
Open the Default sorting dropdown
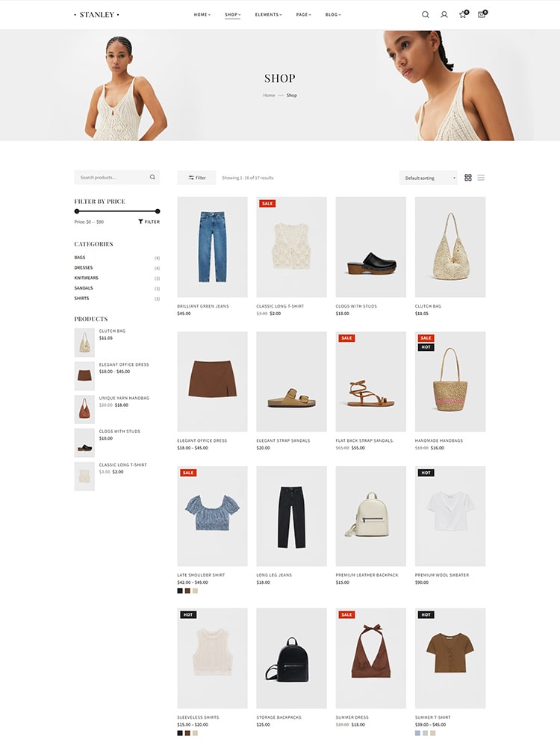(x=428, y=178)
